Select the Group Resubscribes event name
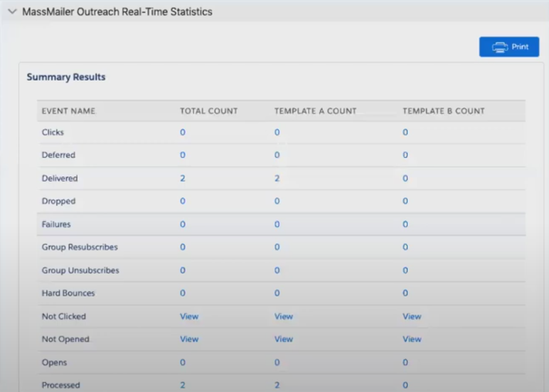 pos(80,247)
